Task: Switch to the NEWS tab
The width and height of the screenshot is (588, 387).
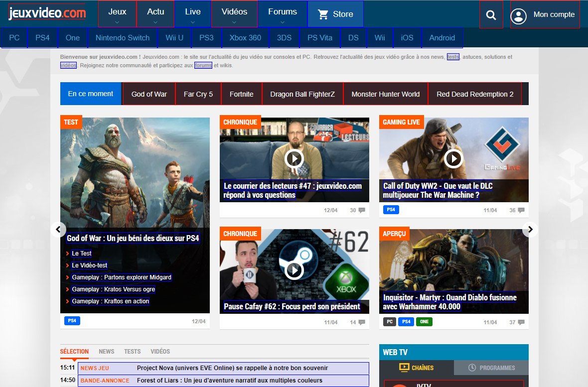Action: point(107,351)
